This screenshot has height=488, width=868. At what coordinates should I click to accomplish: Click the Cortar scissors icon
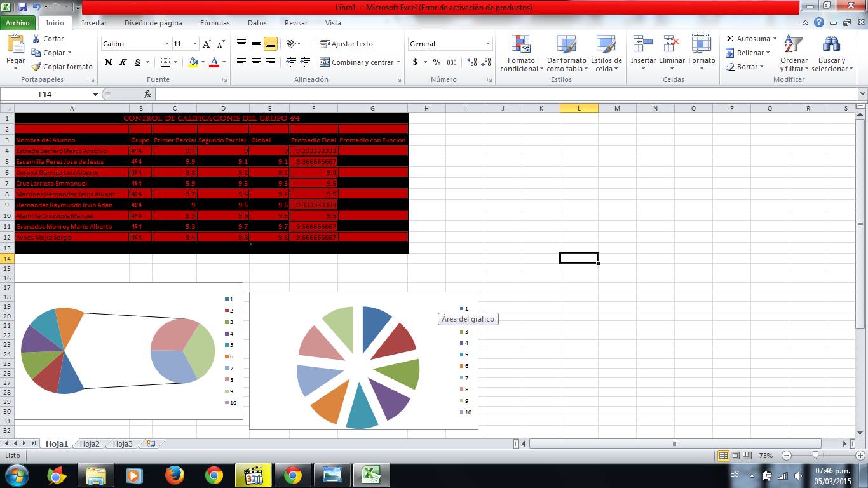coord(36,39)
